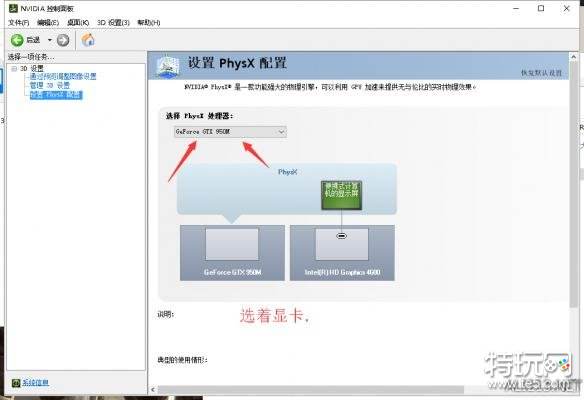This screenshot has width=584, height=400.
Task: Select 通过预览调整图像设置 tree item
Action: tap(63, 76)
